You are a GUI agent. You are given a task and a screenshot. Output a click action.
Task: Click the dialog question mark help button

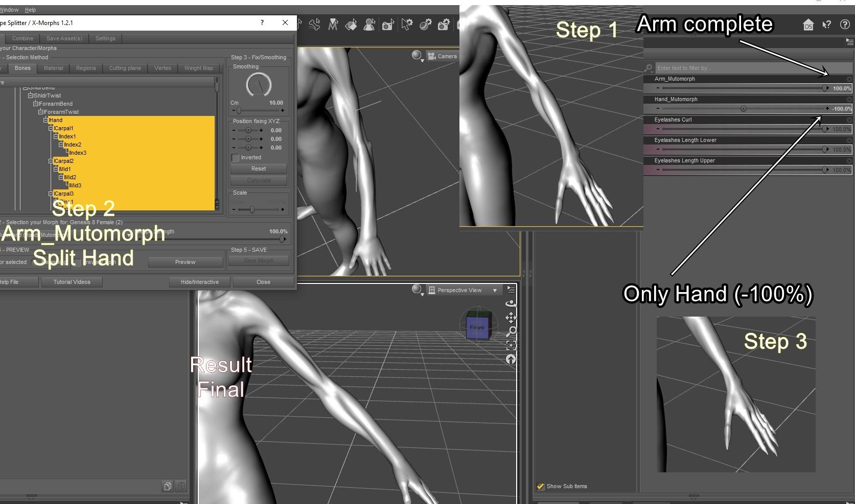(262, 22)
